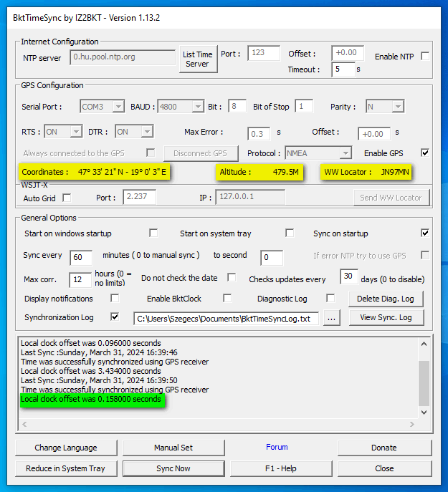Screen dimensions: 448x492
Task: Click the NTP server address field
Action: pyautogui.click(x=123, y=57)
